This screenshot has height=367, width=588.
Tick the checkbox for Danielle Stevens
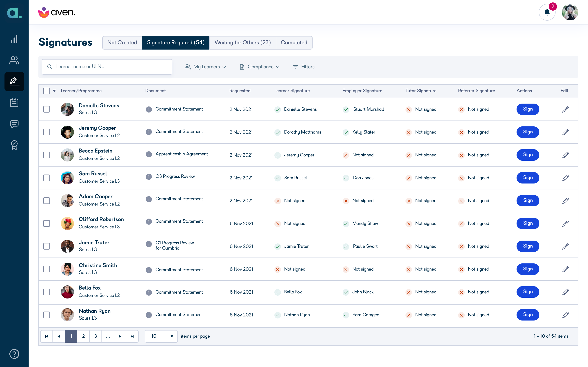tap(46, 109)
